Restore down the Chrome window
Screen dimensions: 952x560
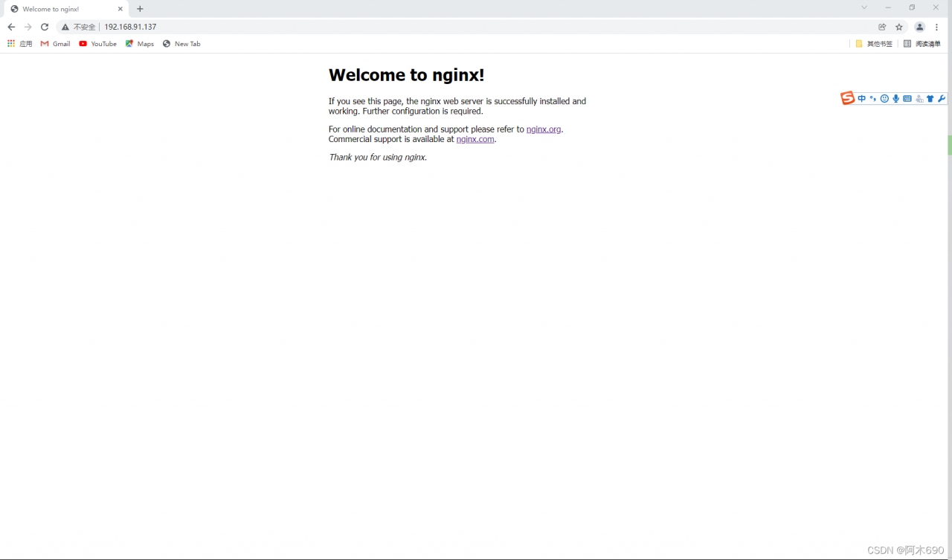click(x=912, y=7)
